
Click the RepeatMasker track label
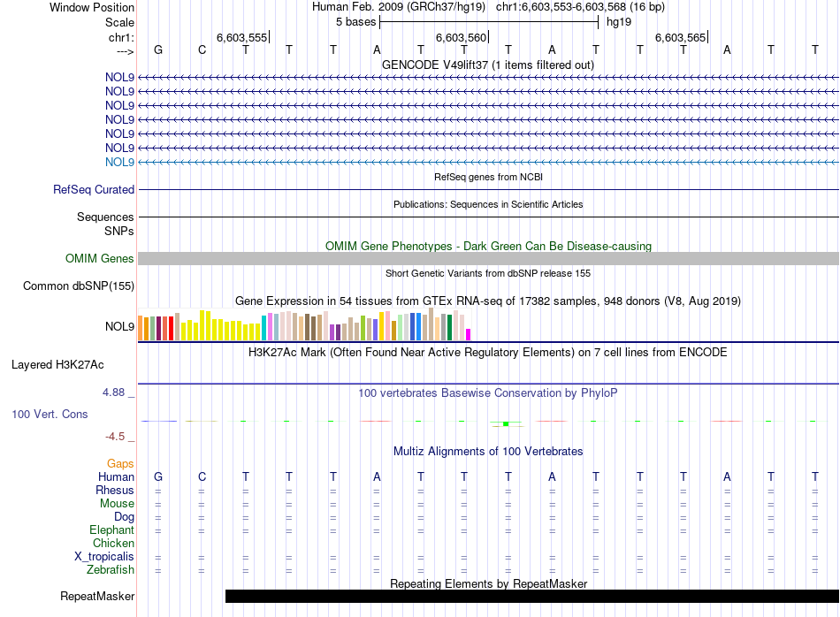pos(97,597)
